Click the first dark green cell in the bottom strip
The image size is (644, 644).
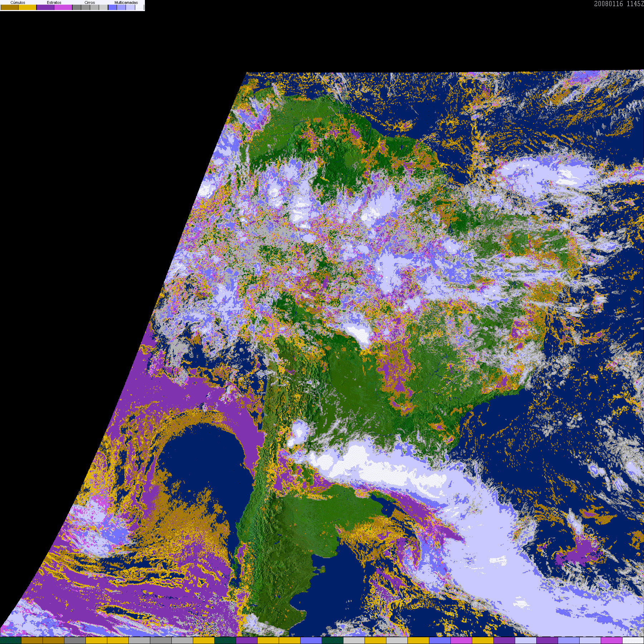tap(11, 640)
